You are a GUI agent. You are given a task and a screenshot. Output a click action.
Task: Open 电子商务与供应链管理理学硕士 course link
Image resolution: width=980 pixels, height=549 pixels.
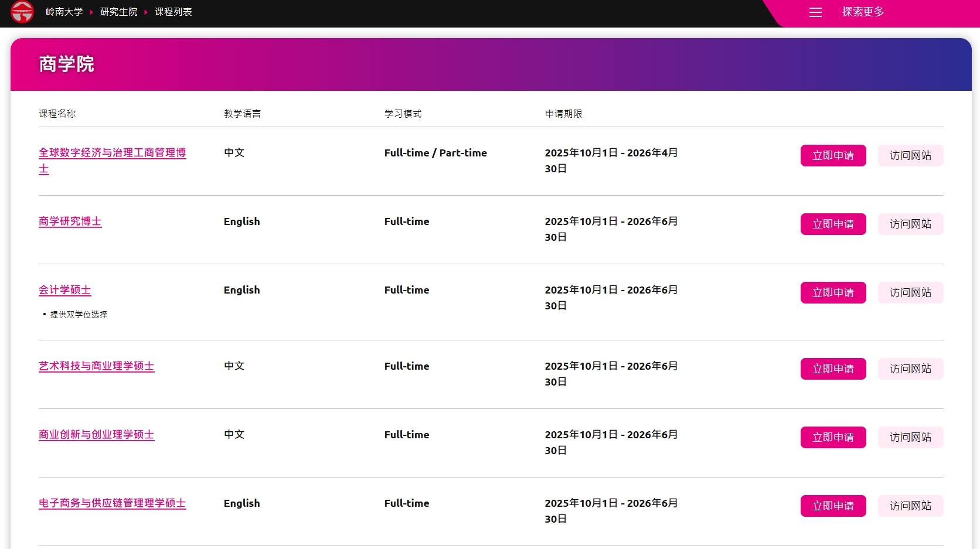tap(113, 503)
